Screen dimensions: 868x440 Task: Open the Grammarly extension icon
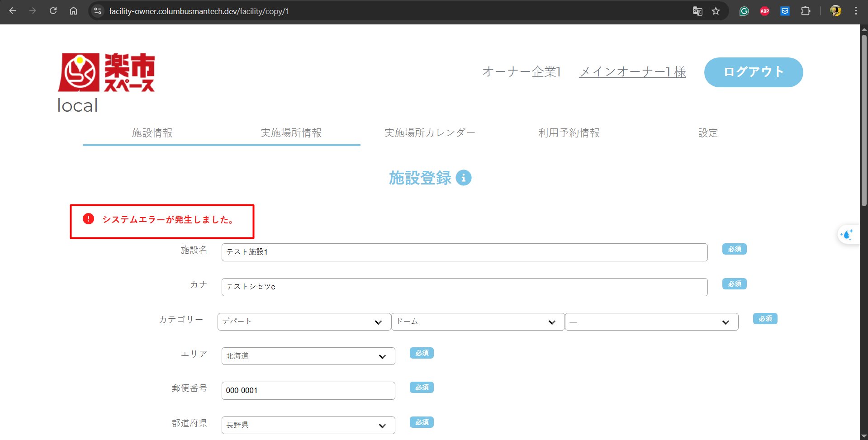pyautogui.click(x=744, y=11)
